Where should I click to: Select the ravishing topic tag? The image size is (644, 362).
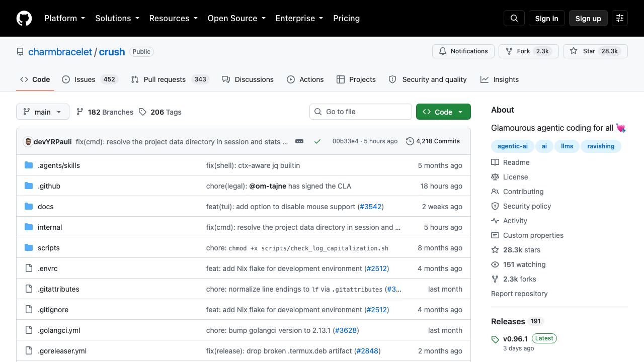(601, 146)
